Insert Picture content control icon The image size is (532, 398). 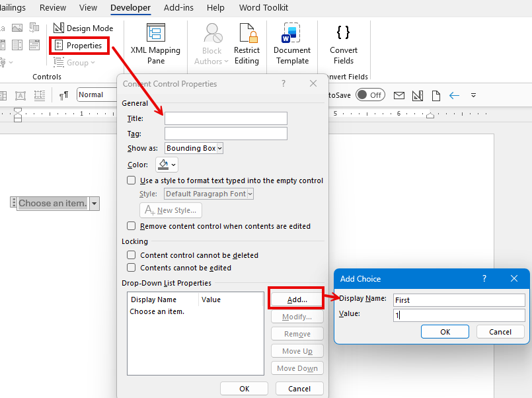pos(17,28)
